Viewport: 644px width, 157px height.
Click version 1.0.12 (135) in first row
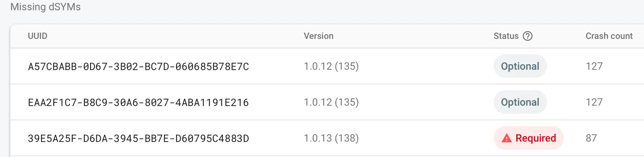tap(331, 66)
